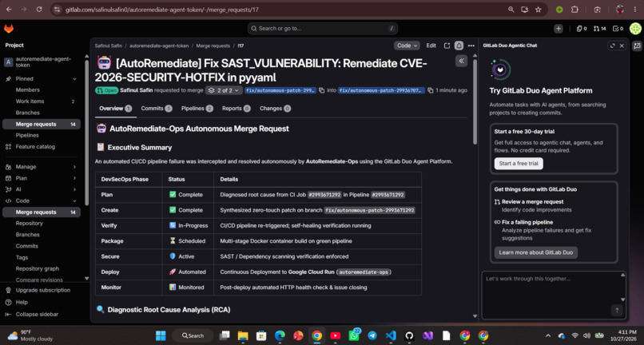Open the Merge requests breadcrumb link
Screen dimensions: 644x345
pyautogui.click(x=213, y=46)
